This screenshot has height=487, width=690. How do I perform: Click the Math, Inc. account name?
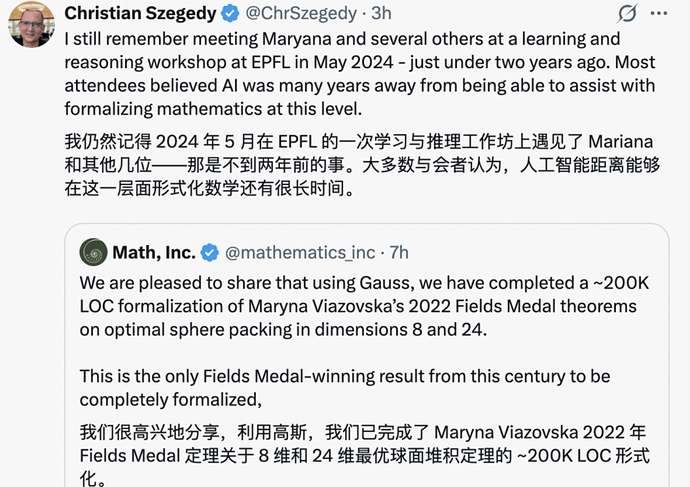[155, 251]
